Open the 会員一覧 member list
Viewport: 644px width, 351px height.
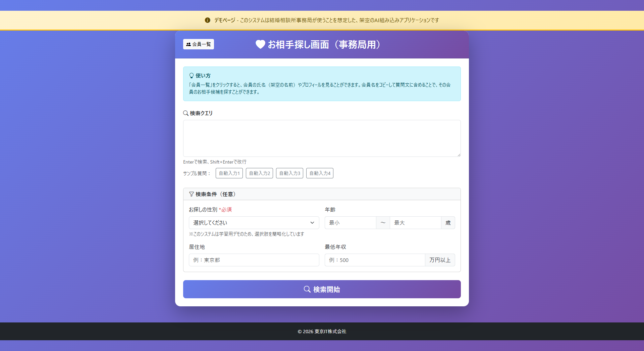[199, 44]
